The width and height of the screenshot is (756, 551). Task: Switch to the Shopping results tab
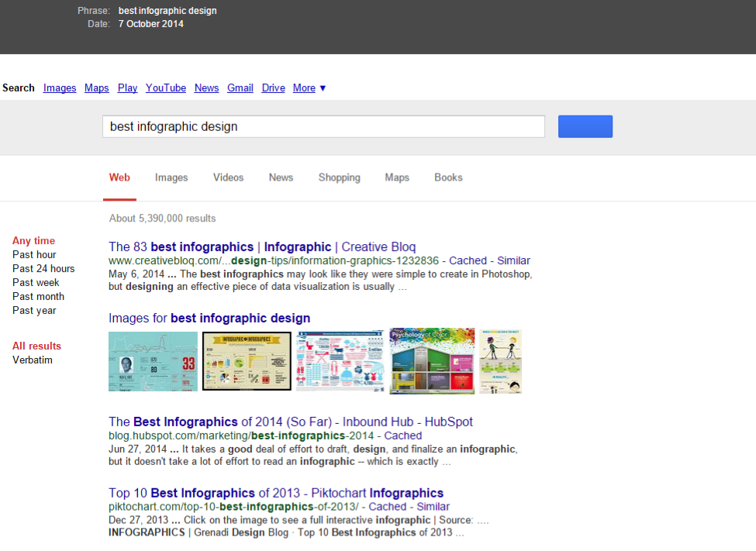pyautogui.click(x=340, y=177)
